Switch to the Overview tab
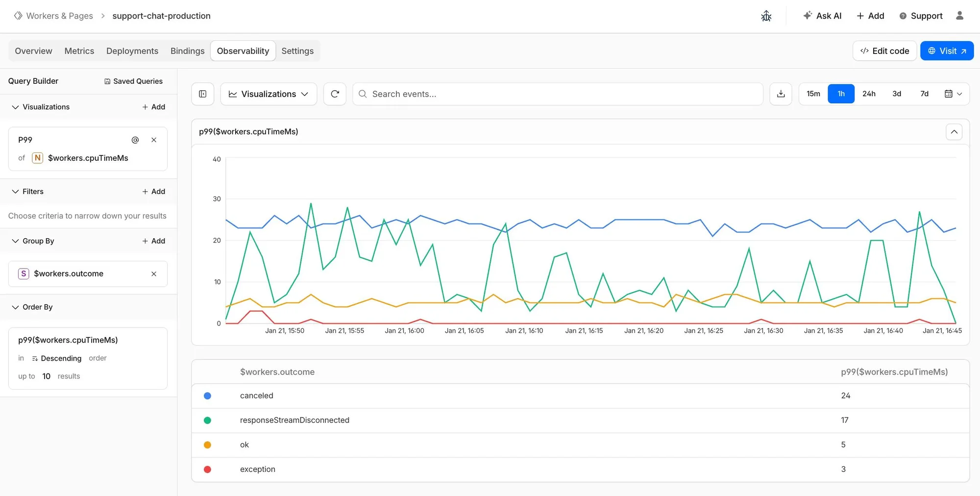The width and height of the screenshot is (980, 496). (33, 51)
